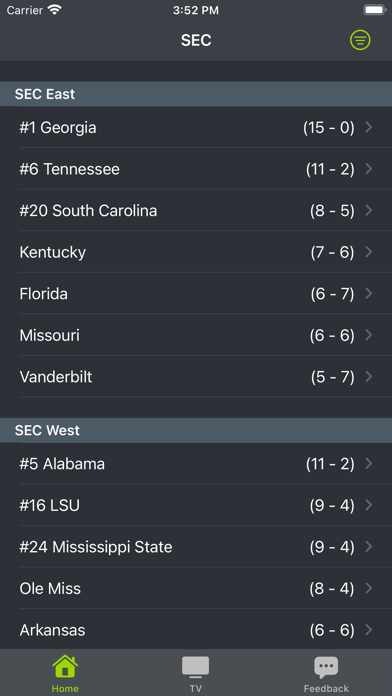
Task: Tap the Feedback speech bubble icon
Action: point(326,667)
